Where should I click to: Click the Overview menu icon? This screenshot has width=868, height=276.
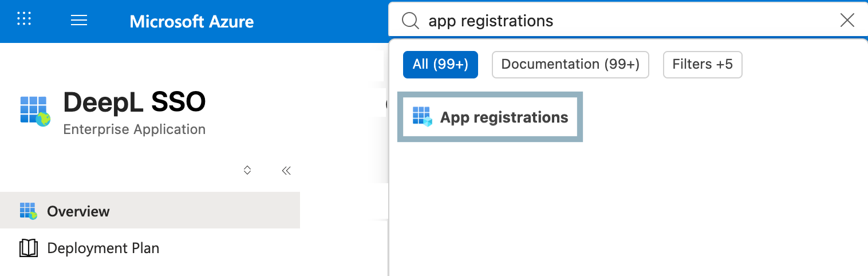point(29,211)
